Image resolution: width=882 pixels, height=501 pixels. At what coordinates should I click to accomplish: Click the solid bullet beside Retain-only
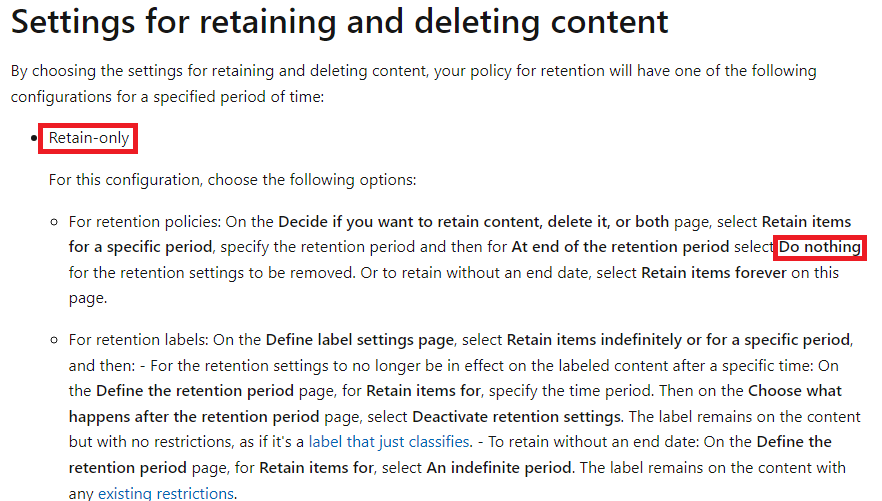point(34,138)
